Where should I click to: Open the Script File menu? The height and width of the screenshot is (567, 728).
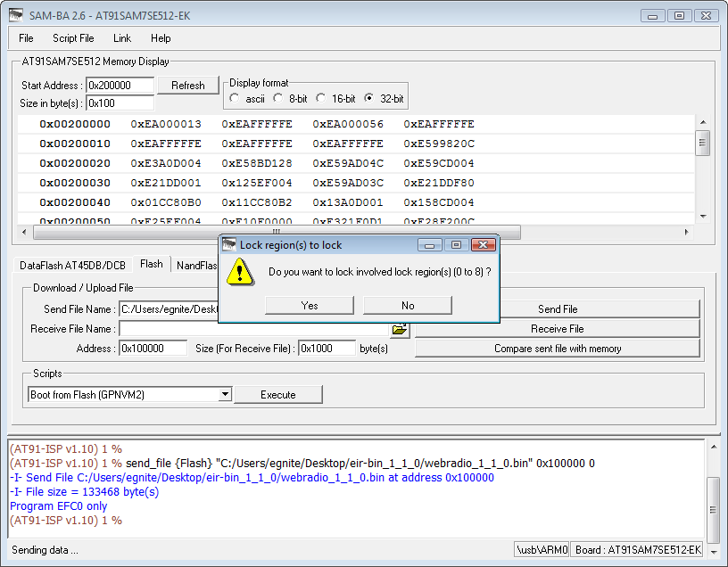coord(73,38)
